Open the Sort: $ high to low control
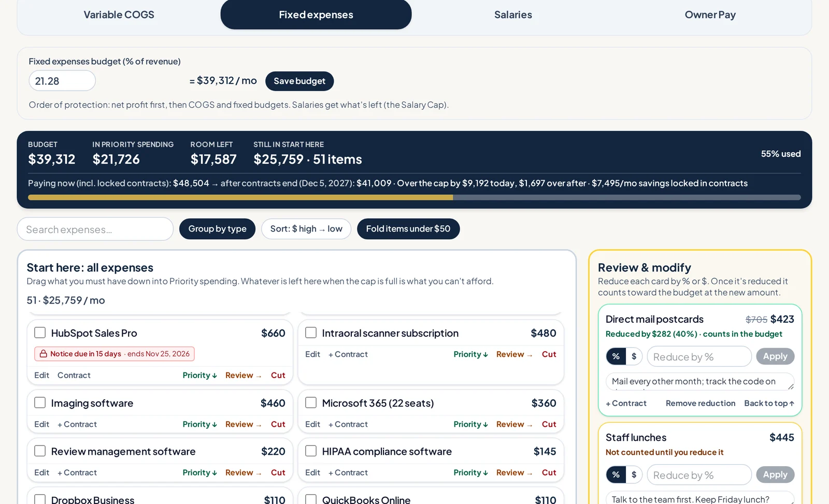The height and width of the screenshot is (504, 829). click(306, 229)
